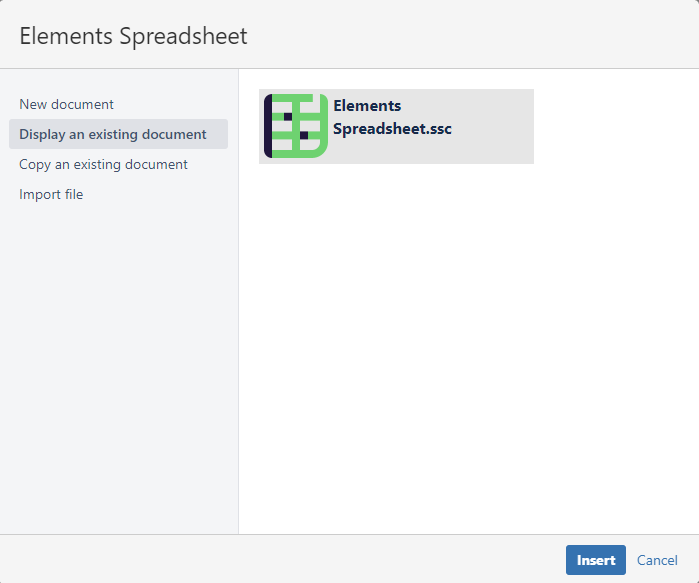
Task: Click the word Elements in the file tile
Action: click(x=367, y=106)
